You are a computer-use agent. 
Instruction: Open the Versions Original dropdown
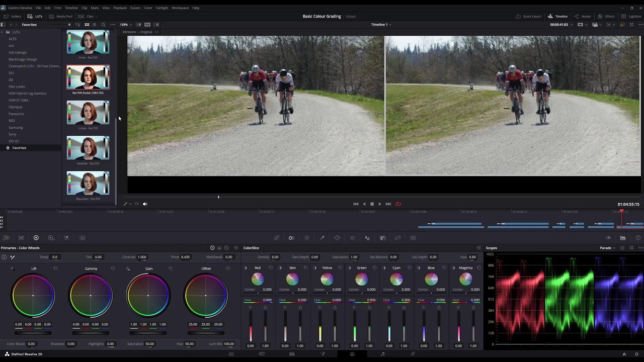click(x=140, y=32)
